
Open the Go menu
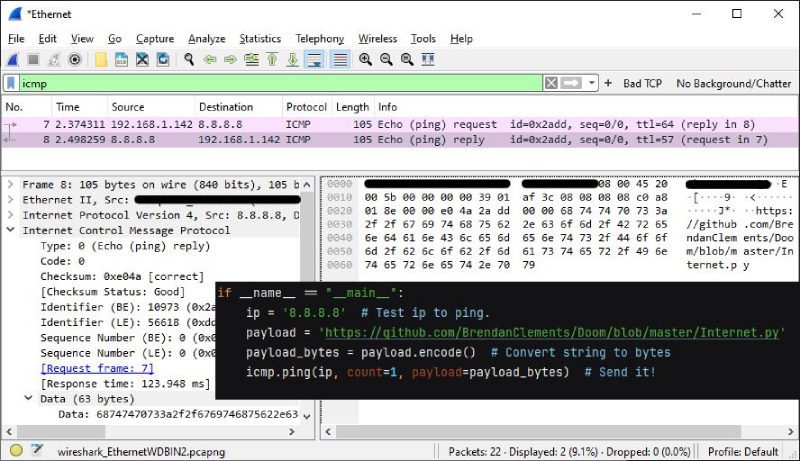coord(115,39)
